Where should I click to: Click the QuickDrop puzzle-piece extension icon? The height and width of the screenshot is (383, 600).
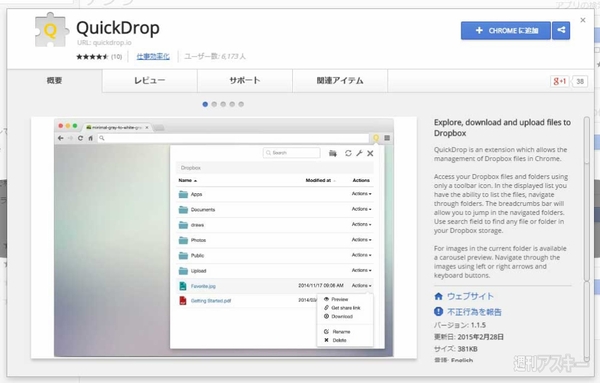tap(52, 30)
